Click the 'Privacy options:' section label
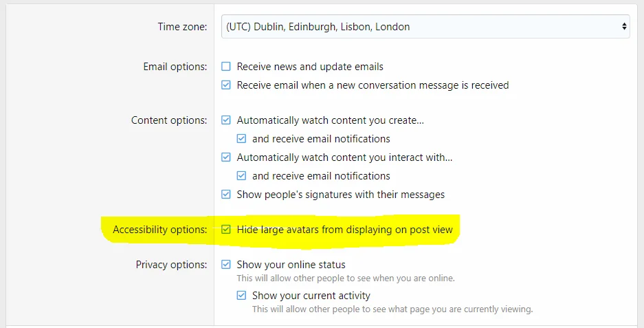Screen dimensions: 644x328 [171, 265]
